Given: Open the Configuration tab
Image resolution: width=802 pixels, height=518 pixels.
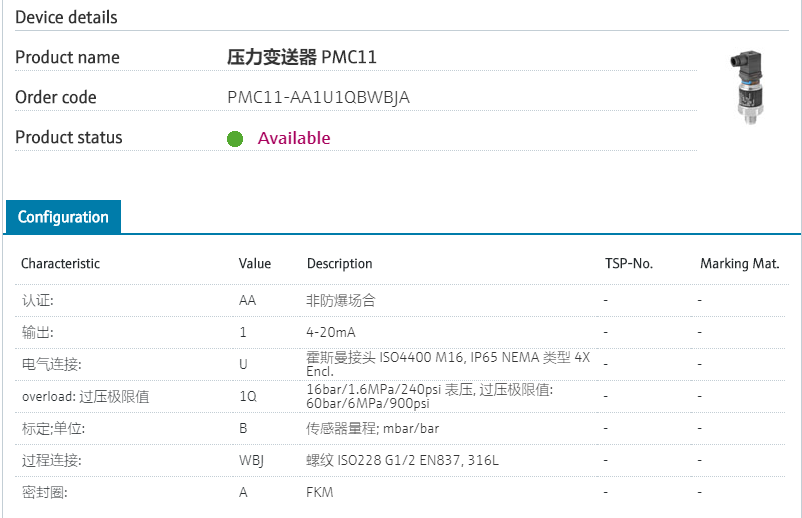Looking at the screenshot, I should pos(63,217).
